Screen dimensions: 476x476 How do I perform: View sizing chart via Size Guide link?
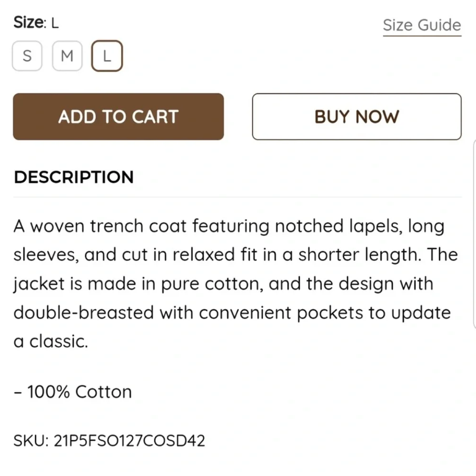tap(421, 24)
